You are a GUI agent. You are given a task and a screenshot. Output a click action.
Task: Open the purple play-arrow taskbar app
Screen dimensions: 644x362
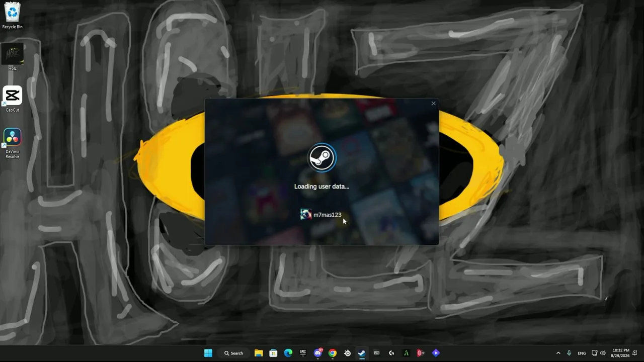[x=436, y=353]
